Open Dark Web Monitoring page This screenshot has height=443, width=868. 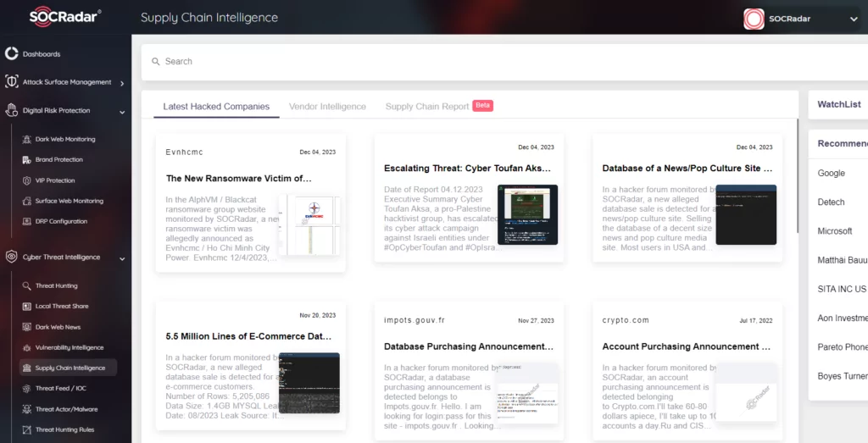(65, 140)
